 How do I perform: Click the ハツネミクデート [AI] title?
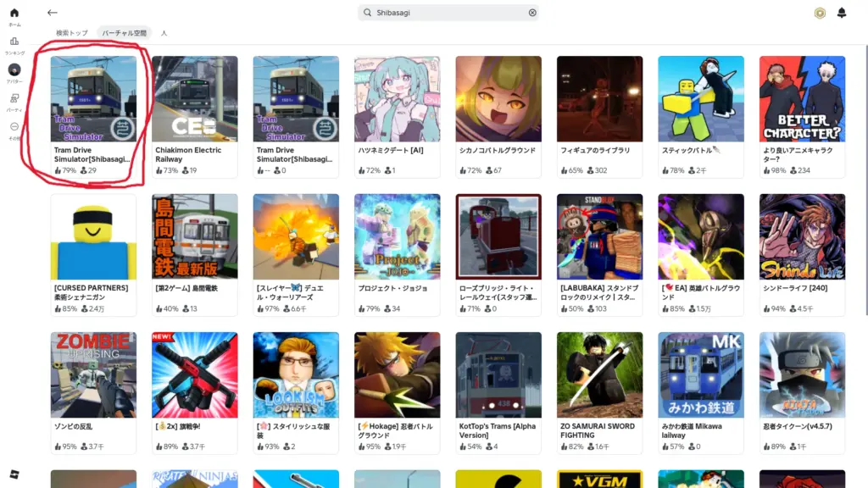(x=390, y=150)
